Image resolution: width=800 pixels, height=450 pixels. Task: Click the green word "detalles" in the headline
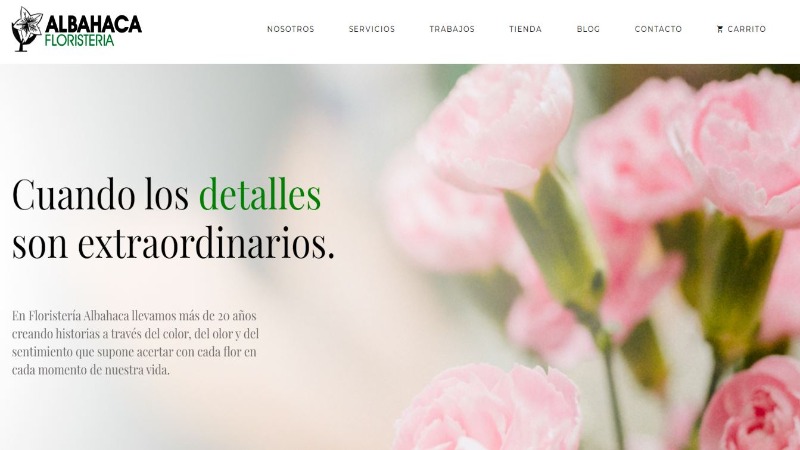point(260,194)
